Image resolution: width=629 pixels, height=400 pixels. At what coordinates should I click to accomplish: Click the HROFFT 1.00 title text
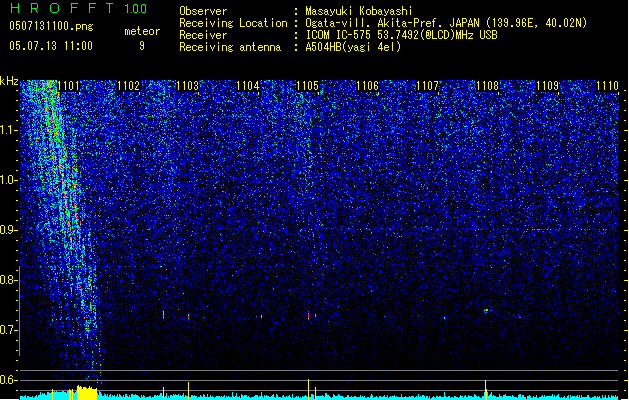[79, 8]
